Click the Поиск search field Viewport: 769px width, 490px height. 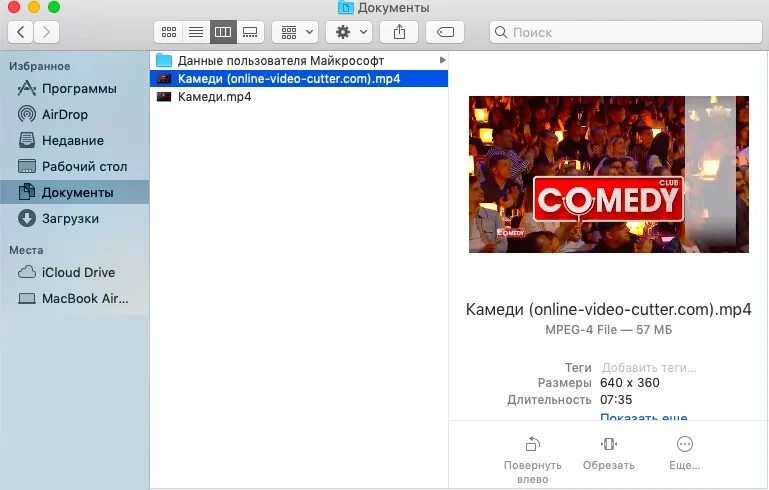625,32
